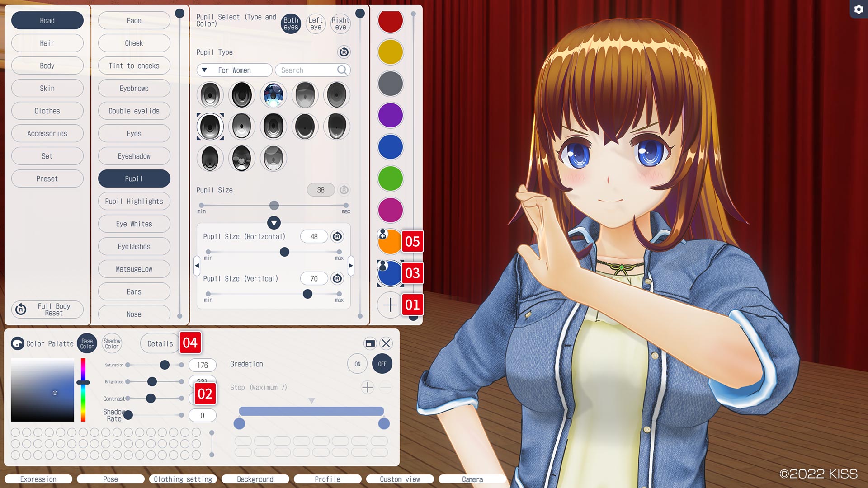The image size is (868, 488).
Task: Select Left eye option
Action: [x=316, y=23]
